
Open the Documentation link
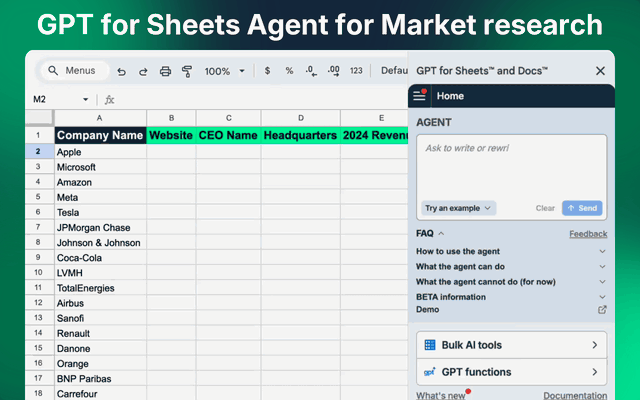(575, 395)
